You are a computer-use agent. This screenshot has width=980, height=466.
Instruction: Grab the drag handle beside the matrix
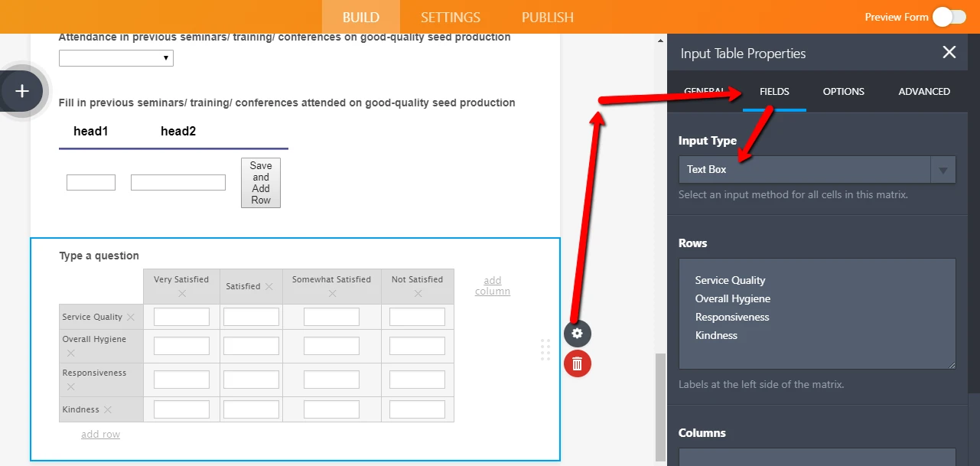(x=545, y=350)
